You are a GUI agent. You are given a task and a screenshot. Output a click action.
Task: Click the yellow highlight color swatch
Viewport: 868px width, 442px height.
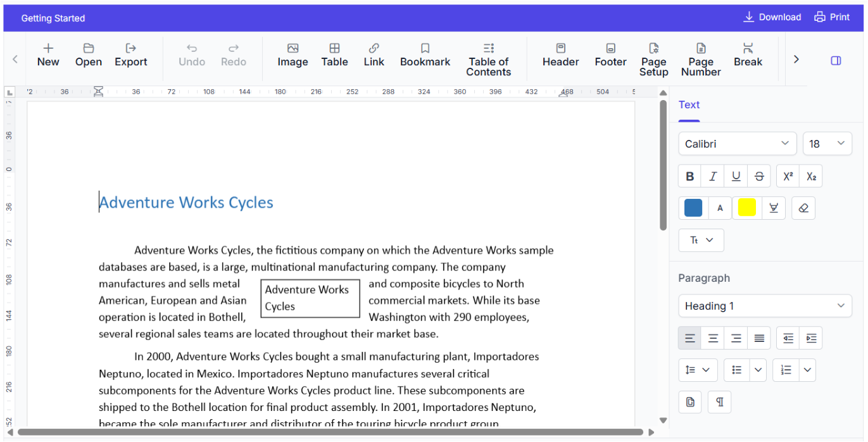pyautogui.click(x=746, y=208)
